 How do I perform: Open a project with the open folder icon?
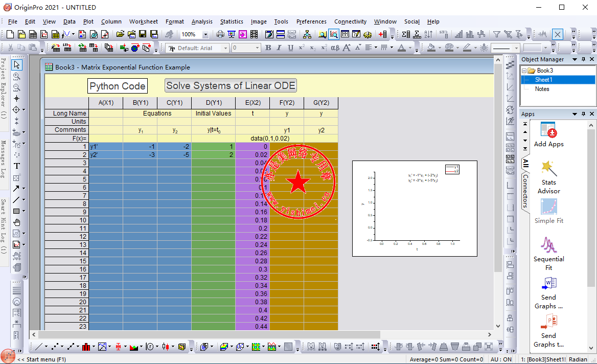tap(120, 35)
